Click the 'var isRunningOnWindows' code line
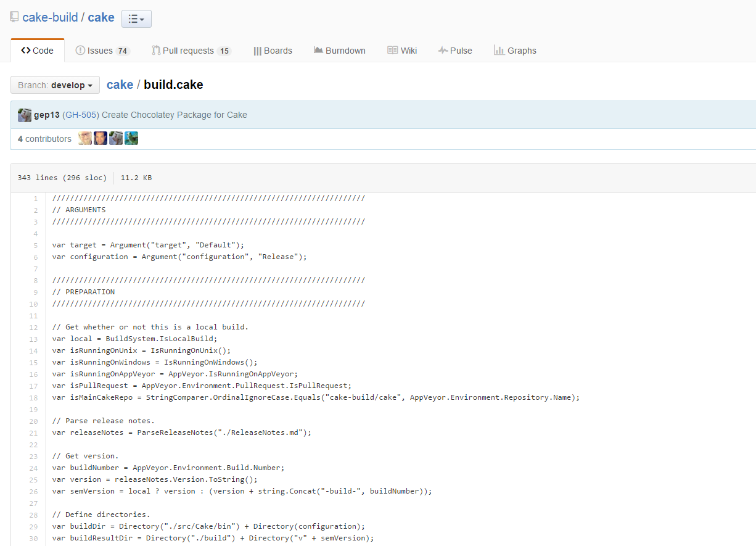This screenshot has width=756, height=546. pyautogui.click(x=155, y=362)
